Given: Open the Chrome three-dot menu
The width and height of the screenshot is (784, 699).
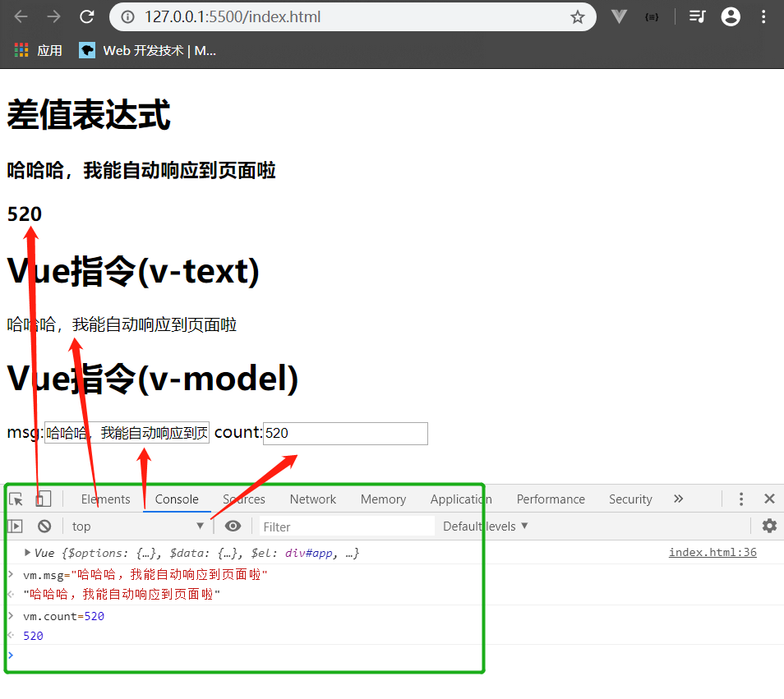Looking at the screenshot, I should click(763, 17).
